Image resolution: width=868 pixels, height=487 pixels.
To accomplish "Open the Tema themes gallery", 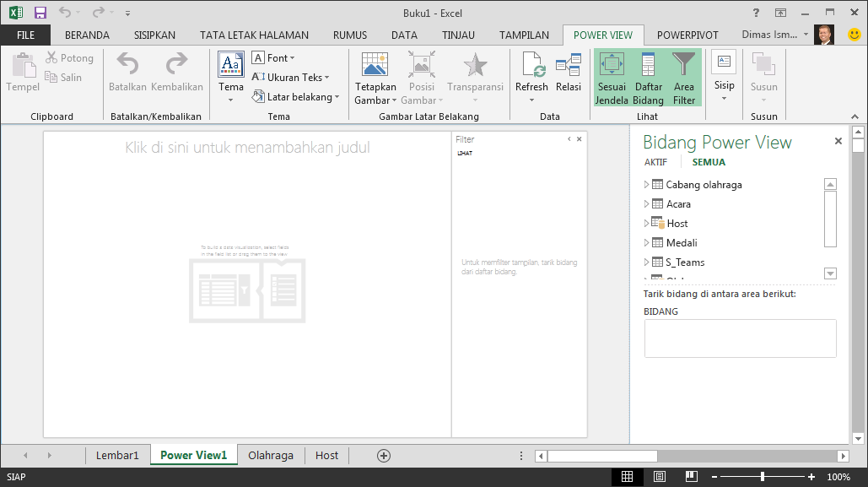I will [x=231, y=78].
